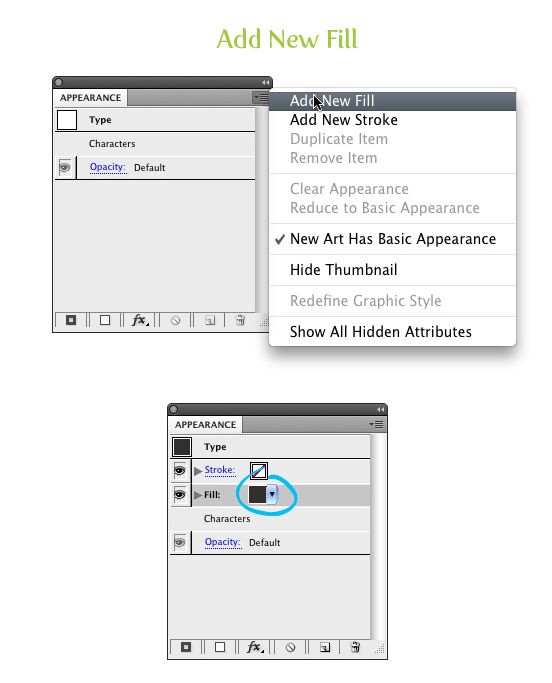Open fx effects button in upper panel
552x683 pixels.
(x=140, y=320)
